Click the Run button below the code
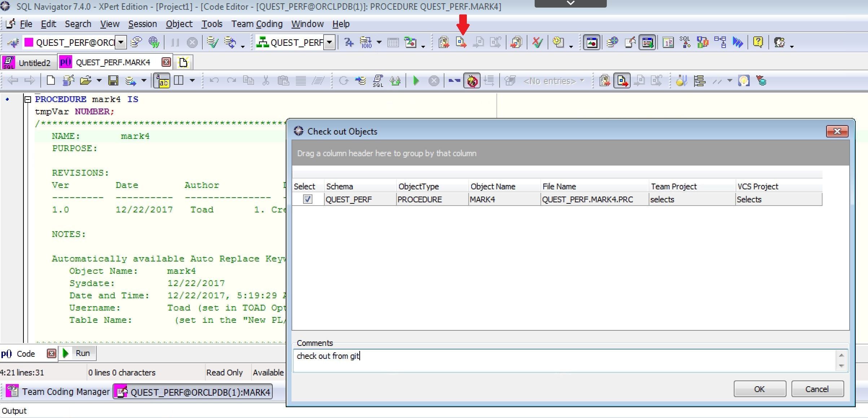 point(77,353)
